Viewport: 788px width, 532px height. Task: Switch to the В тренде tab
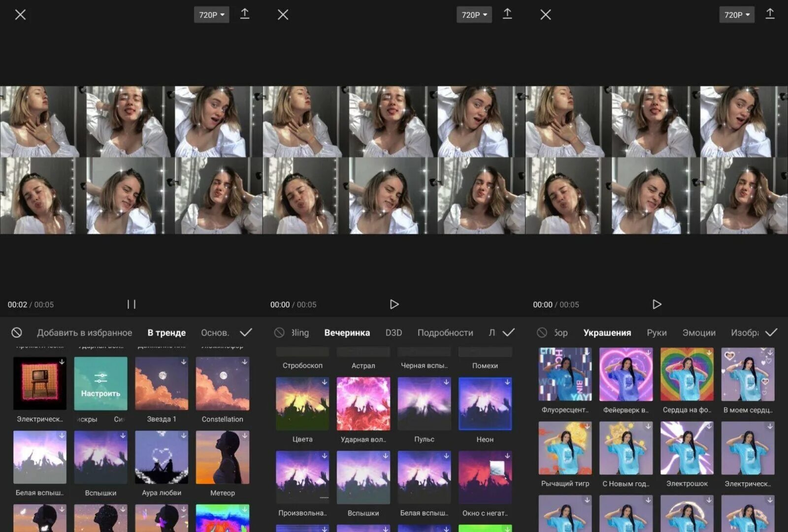coord(166,332)
